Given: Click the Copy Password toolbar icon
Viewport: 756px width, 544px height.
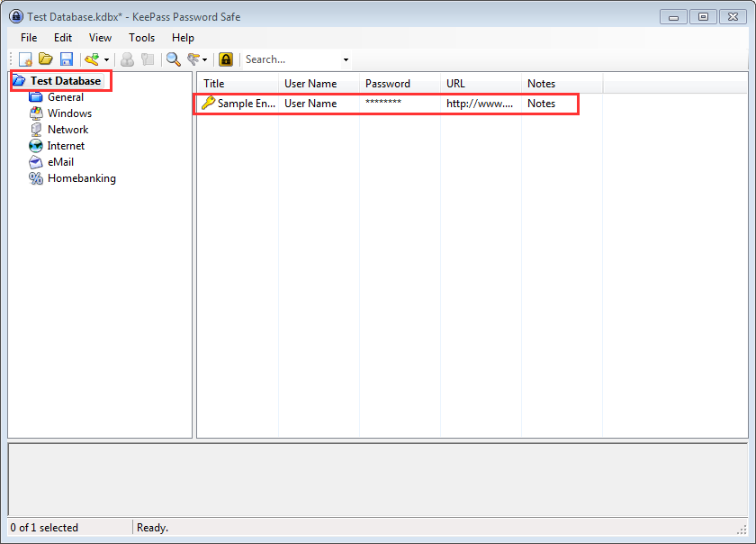Looking at the screenshot, I should [x=148, y=59].
